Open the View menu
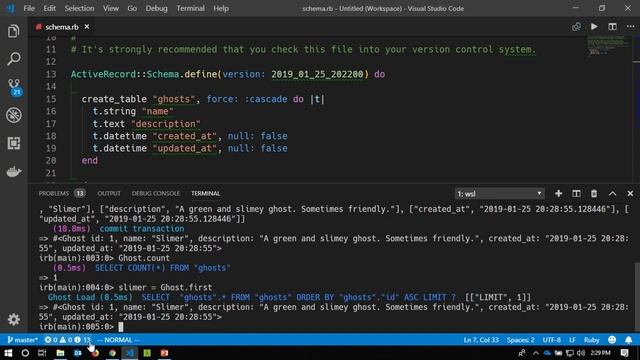This screenshot has width=640, height=360. 111,8
